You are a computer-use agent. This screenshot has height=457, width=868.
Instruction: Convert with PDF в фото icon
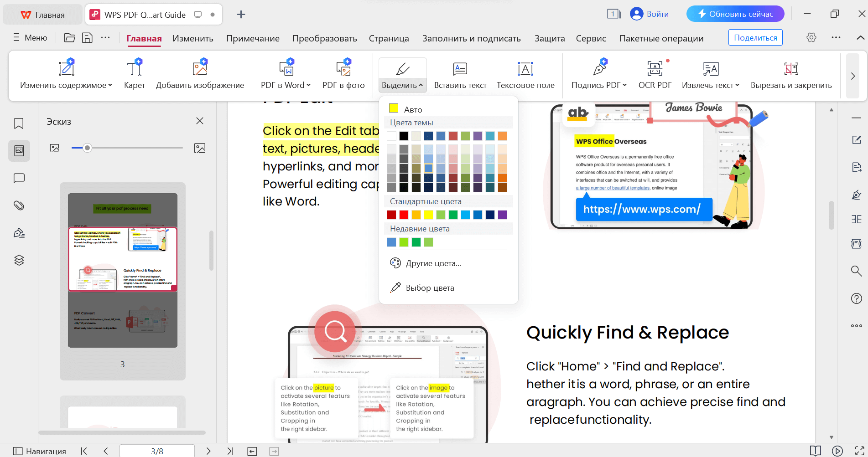point(343,68)
